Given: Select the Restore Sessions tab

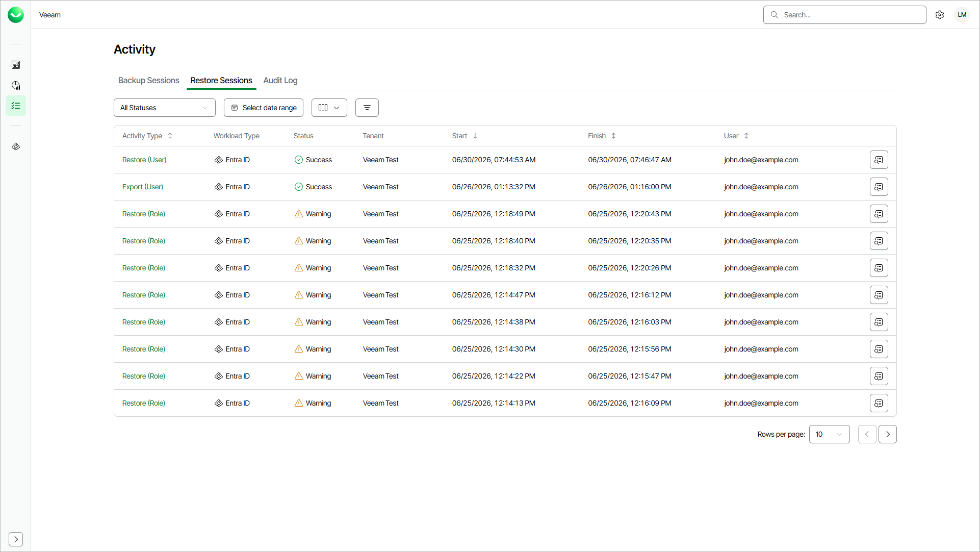Looking at the screenshot, I should 221,80.
